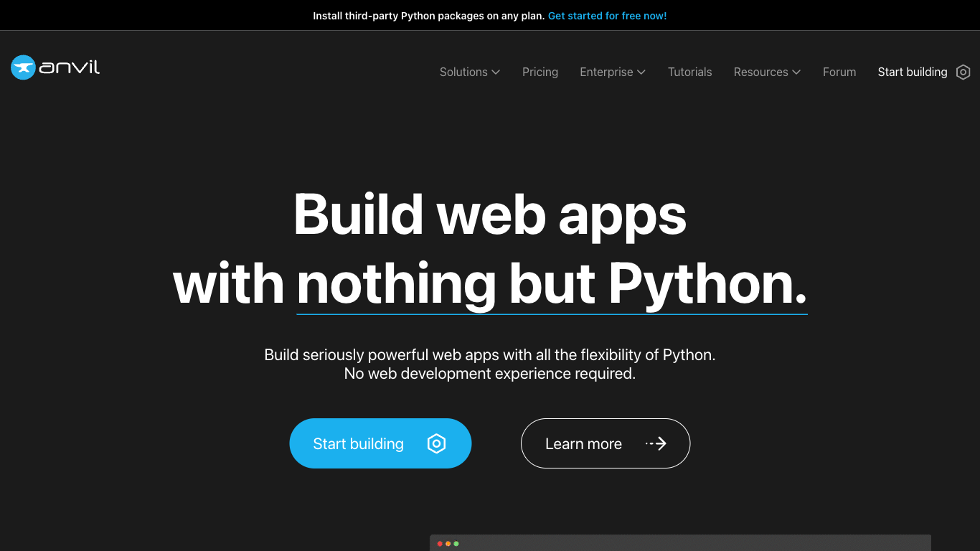
Task: Expand the Resources dropdown menu
Action: click(x=767, y=72)
